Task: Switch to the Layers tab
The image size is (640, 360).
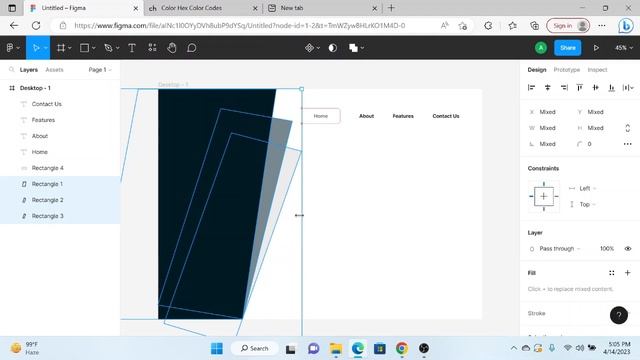Action: 29,70
